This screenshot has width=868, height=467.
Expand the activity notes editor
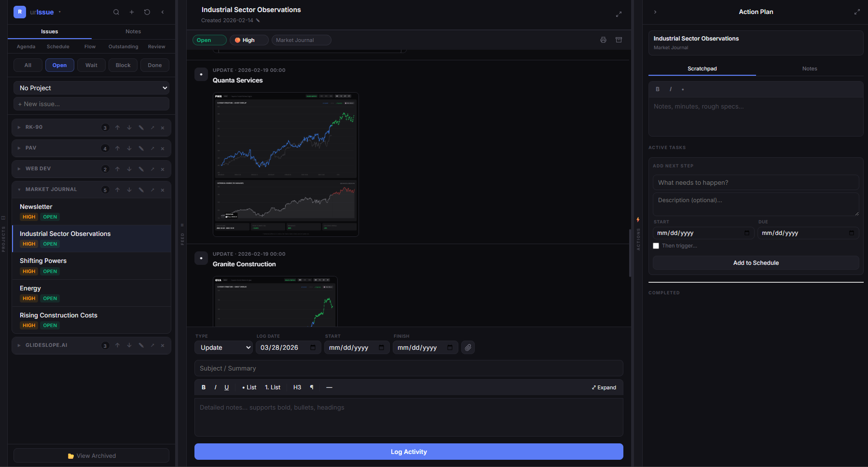604,387
